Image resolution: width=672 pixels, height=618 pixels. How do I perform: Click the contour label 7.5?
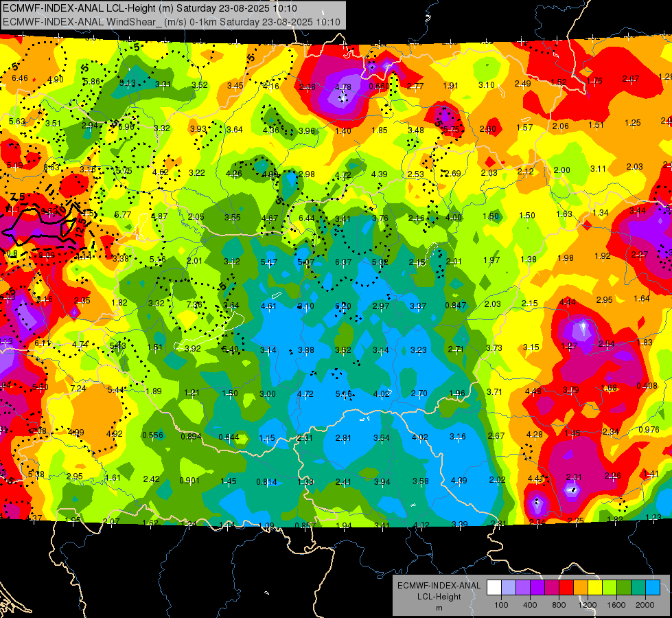click(18, 197)
